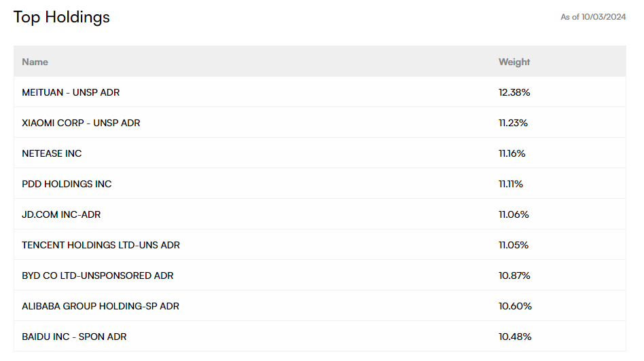Select the 10.48% weight for Baidu
Image resolution: width=644 pixels, height=361 pixels.
(515, 337)
